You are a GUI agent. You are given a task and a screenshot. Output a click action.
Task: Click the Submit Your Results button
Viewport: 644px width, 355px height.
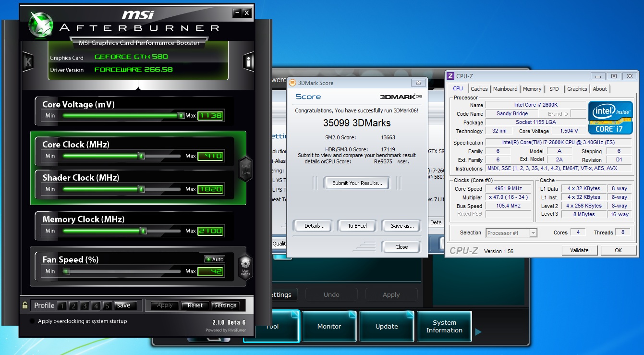[x=357, y=183]
